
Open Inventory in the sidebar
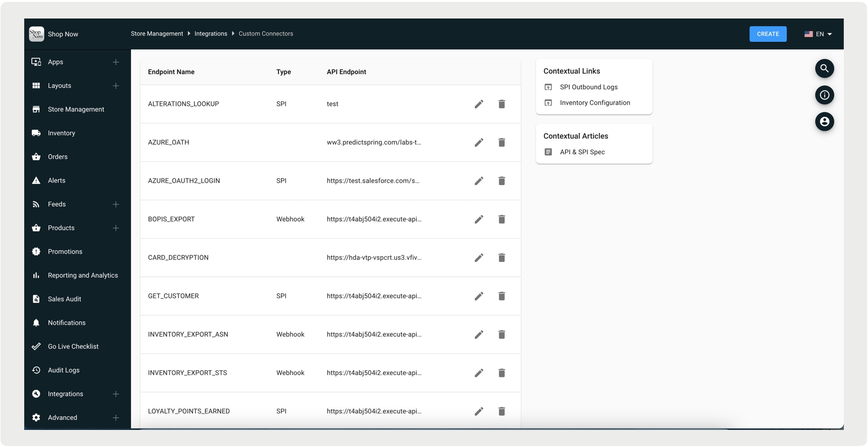click(x=61, y=133)
